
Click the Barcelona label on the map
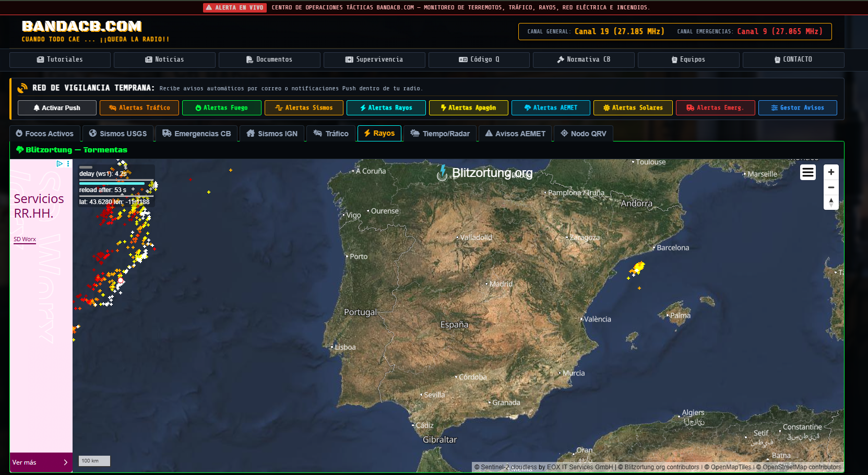(673, 248)
